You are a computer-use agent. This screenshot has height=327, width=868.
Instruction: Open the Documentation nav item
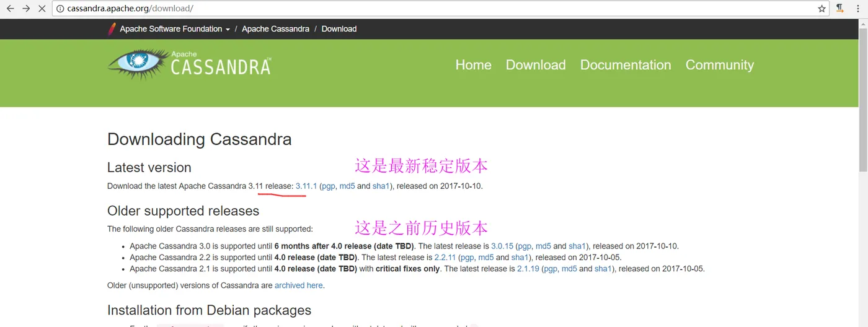(x=626, y=65)
